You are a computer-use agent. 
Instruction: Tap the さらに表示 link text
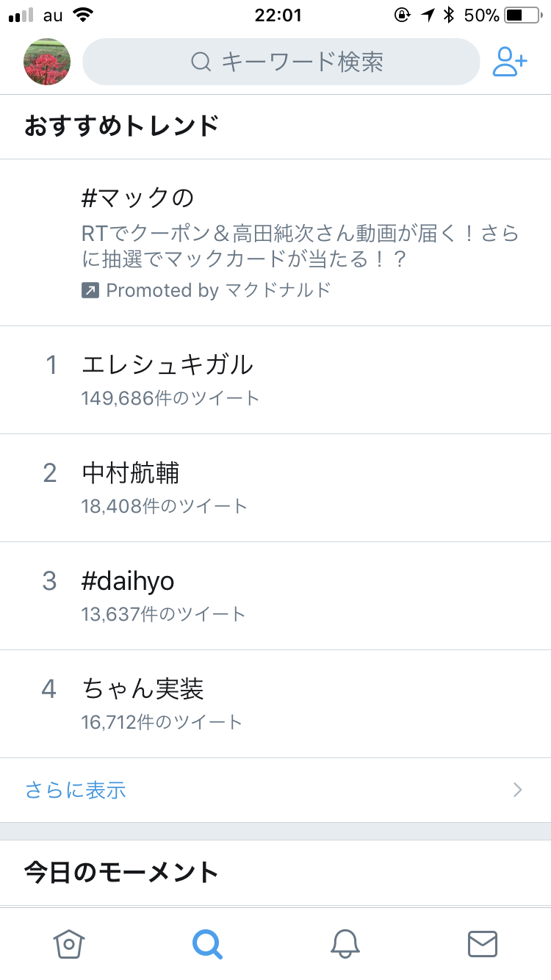coord(76,790)
